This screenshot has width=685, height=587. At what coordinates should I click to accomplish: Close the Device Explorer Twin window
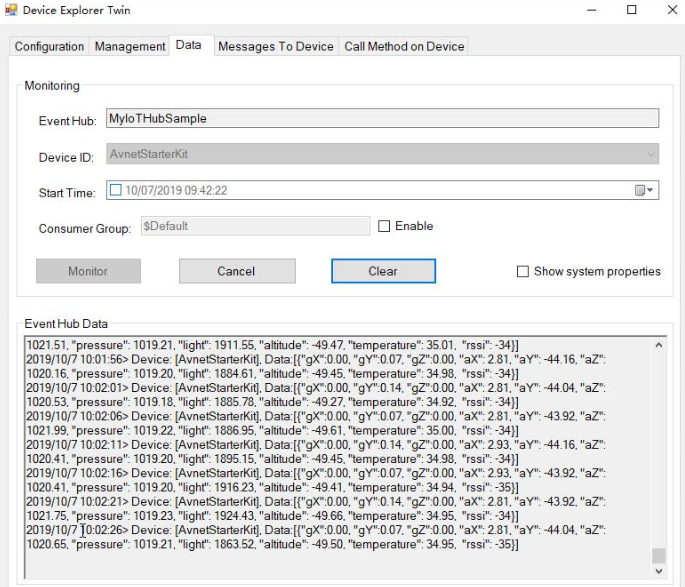(x=672, y=10)
